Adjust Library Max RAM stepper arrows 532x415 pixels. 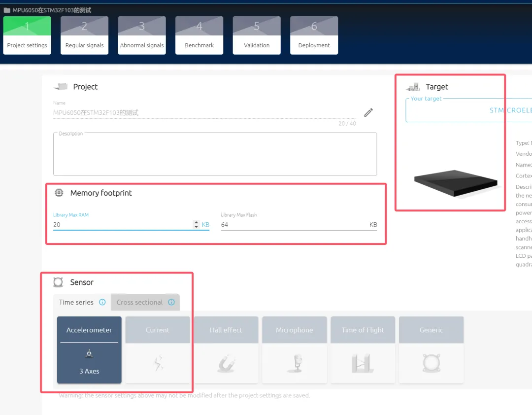(x=197, y=225)
